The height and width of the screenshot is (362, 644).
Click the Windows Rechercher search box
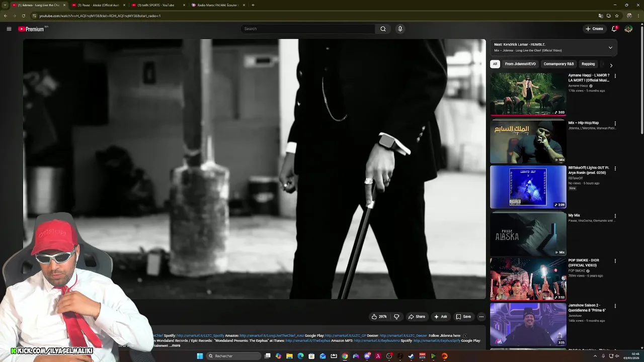pyautogui.click(x=234, y=356)
